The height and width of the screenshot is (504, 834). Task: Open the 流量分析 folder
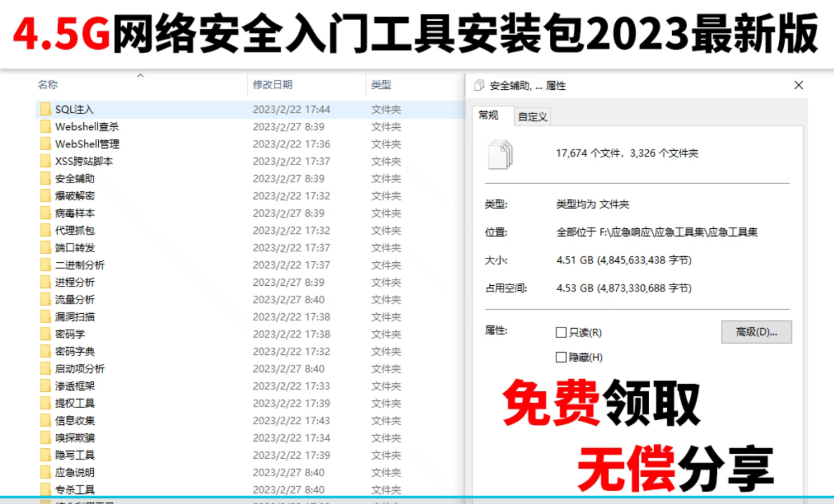75,299
